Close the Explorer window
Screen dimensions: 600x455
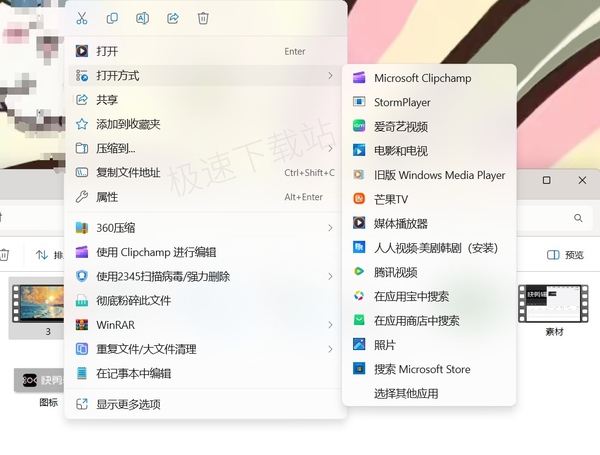click(x=582, y=180)
